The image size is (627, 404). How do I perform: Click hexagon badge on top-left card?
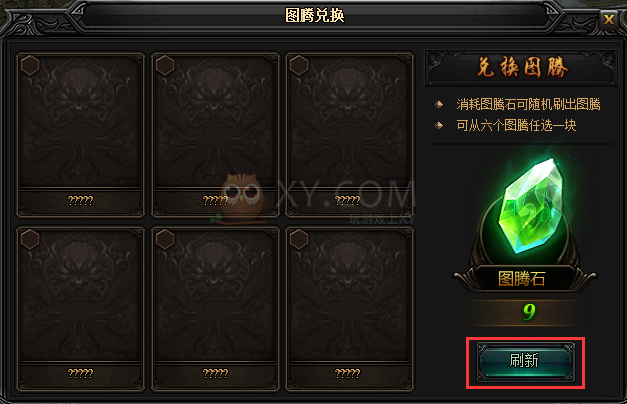pos(30,66)
